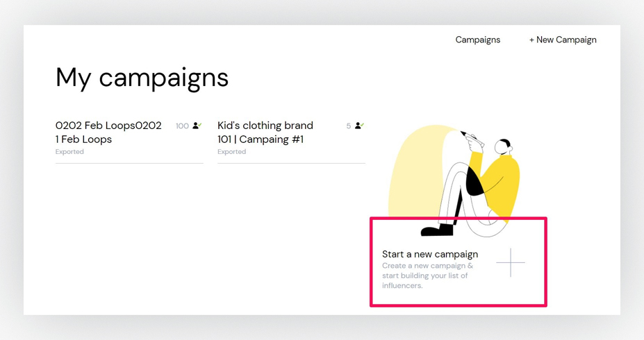Click the 100 influencer count
The image size is (644, 340).
click(182, 126)
